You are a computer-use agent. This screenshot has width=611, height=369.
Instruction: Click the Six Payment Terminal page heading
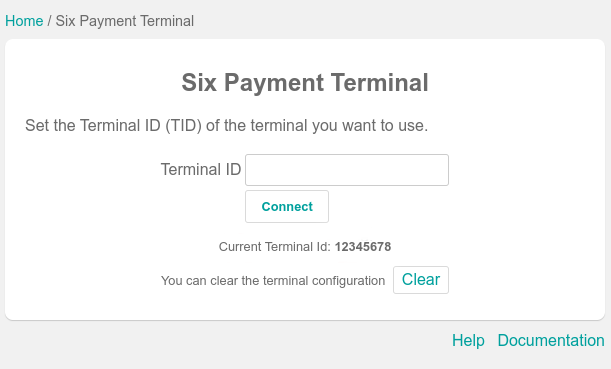305,83
